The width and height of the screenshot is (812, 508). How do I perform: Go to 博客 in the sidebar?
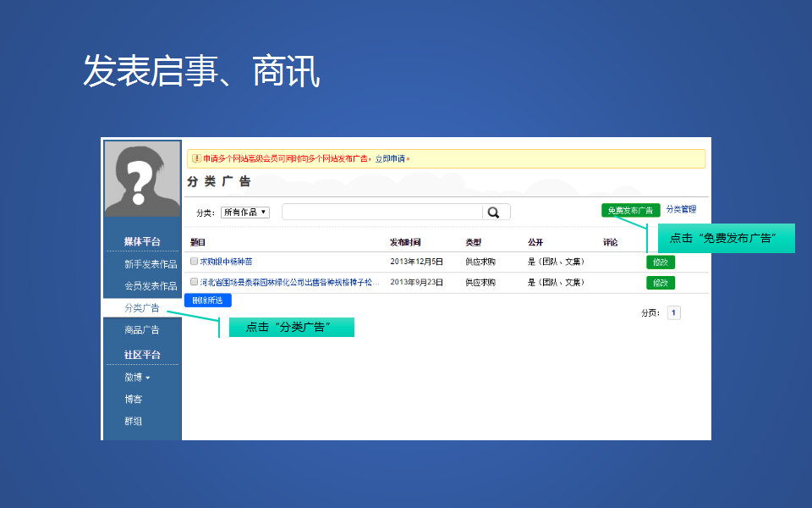(133, 399)
